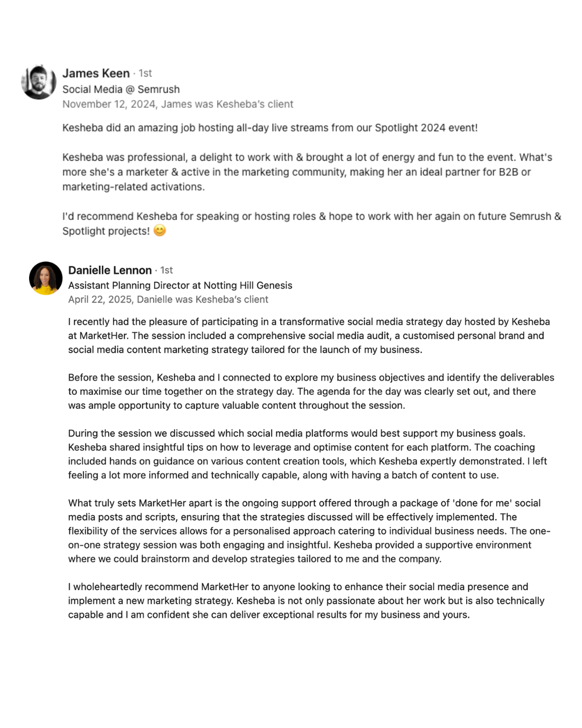Viewport: 582px width, 728px height.
Task: Select the 1st badge beside James Keen
Action: coord(145,73)
